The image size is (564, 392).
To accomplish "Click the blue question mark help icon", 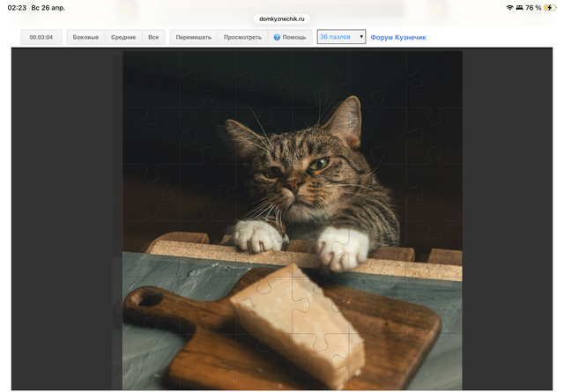I will pyautogui.click(x=277, y=38).
